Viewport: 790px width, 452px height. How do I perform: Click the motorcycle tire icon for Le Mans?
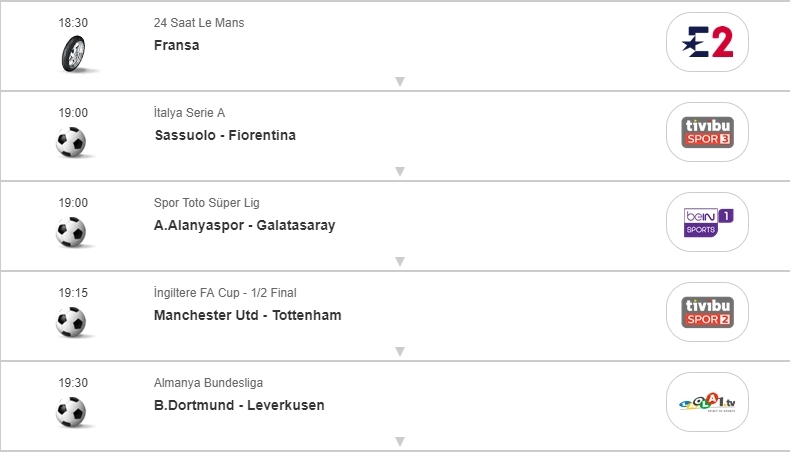(x=72, y=52)
